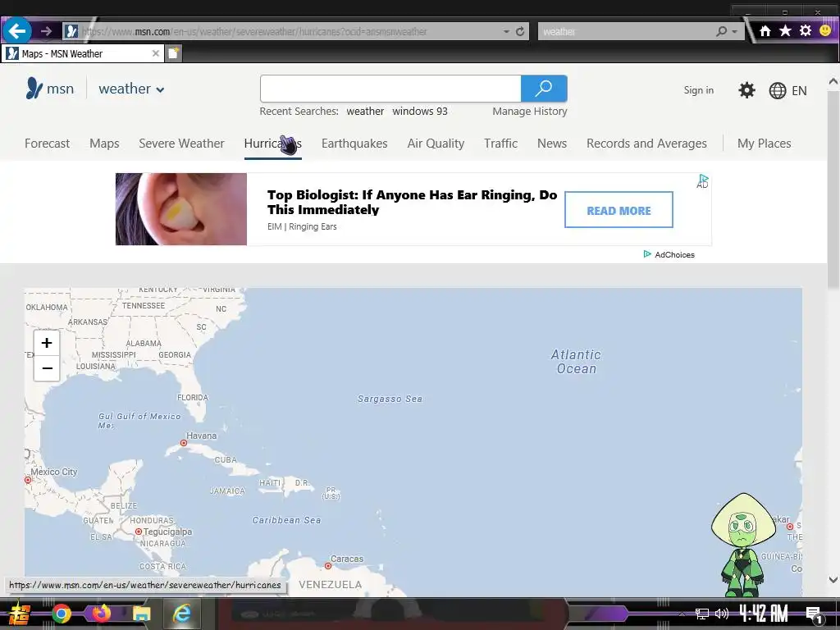Open the Traffic tab

(x=501, y=144)
